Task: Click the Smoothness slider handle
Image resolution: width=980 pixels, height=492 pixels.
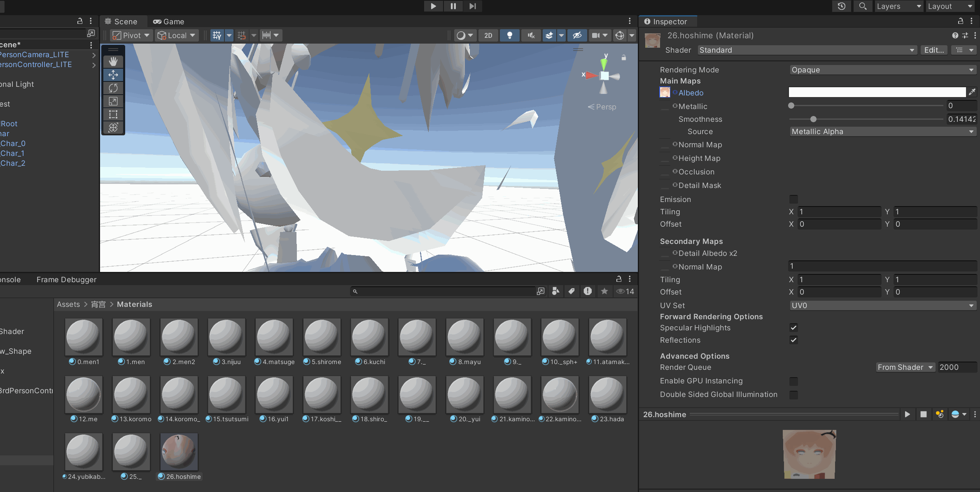Action: pyautogui.click(x=813, y=119)
